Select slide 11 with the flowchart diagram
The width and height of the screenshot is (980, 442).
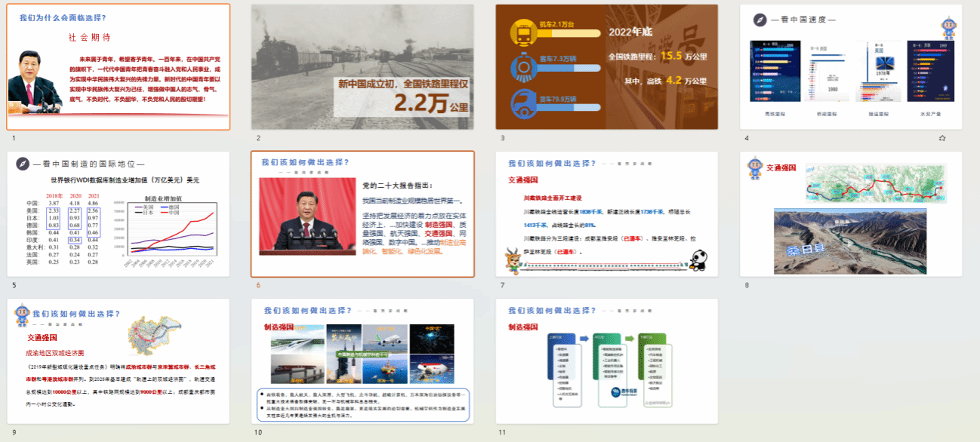[606, 362]
